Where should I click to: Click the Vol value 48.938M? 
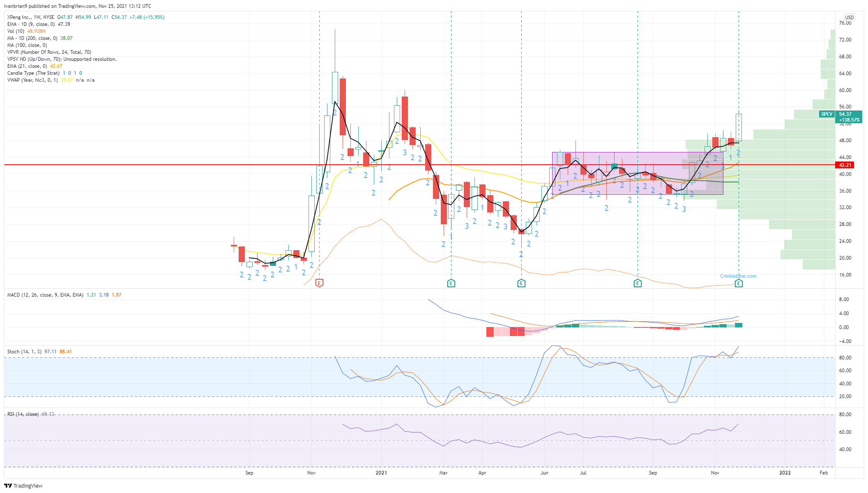pyautogui.click(x=37, y=31)
